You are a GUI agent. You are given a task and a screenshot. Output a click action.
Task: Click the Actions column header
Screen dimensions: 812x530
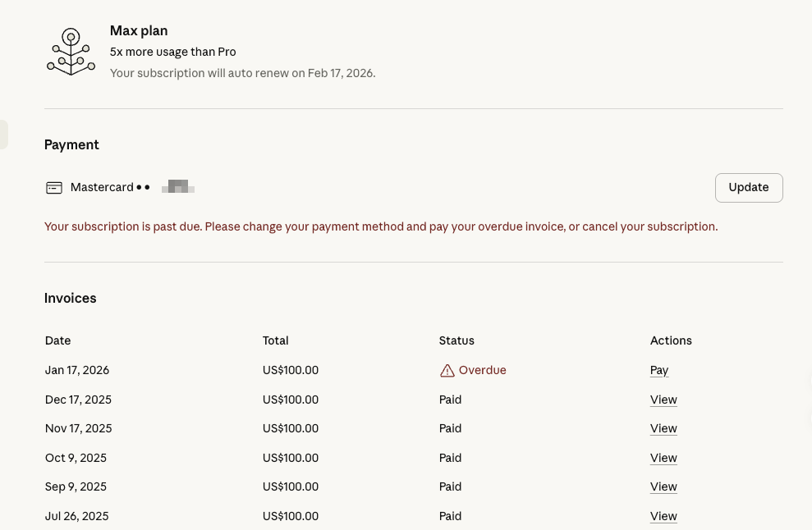click(671, 340)
